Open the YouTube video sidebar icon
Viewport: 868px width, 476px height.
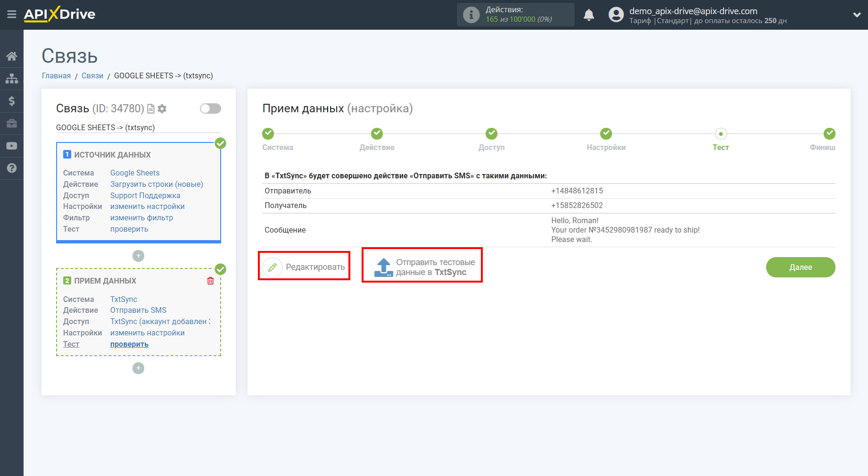12,146
